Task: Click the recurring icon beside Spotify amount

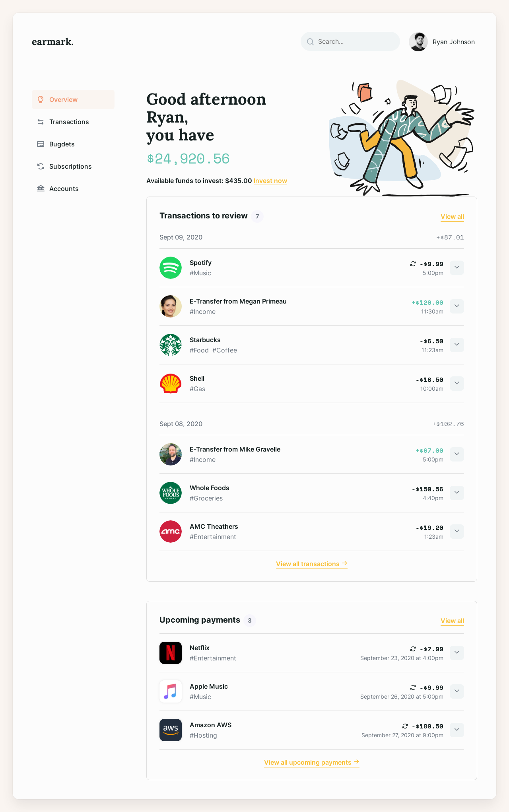Action: point(413,264)
